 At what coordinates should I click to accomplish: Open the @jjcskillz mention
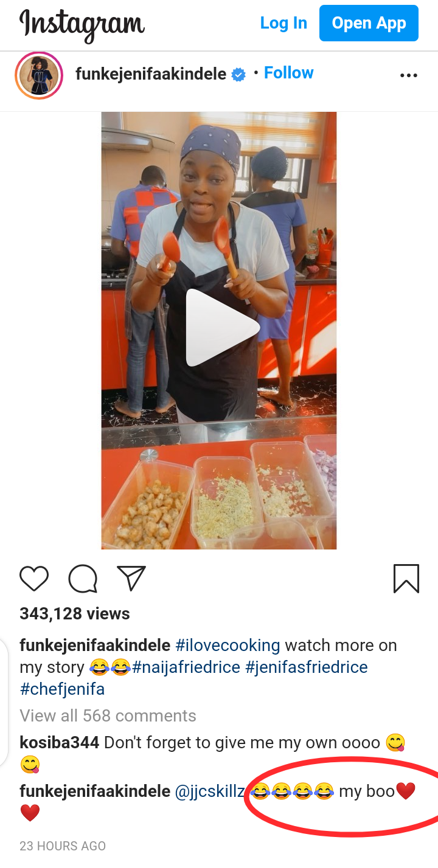210,791
